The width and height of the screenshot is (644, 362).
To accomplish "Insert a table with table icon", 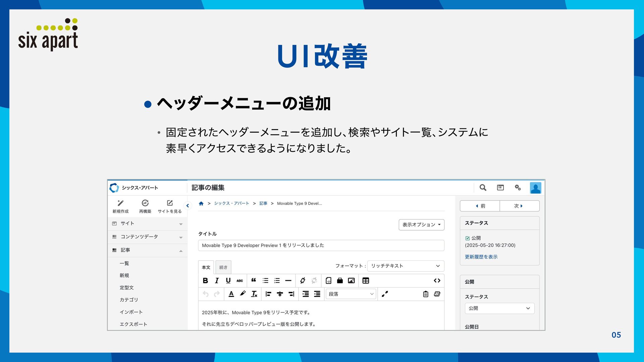I will (366, 281).
